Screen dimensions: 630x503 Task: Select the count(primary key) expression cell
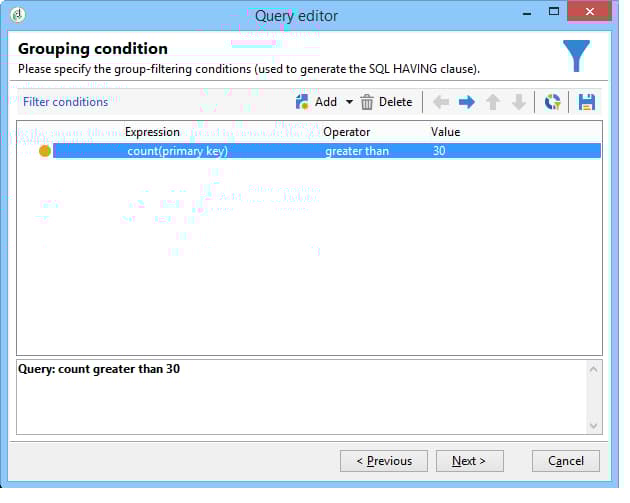(177, 151)
